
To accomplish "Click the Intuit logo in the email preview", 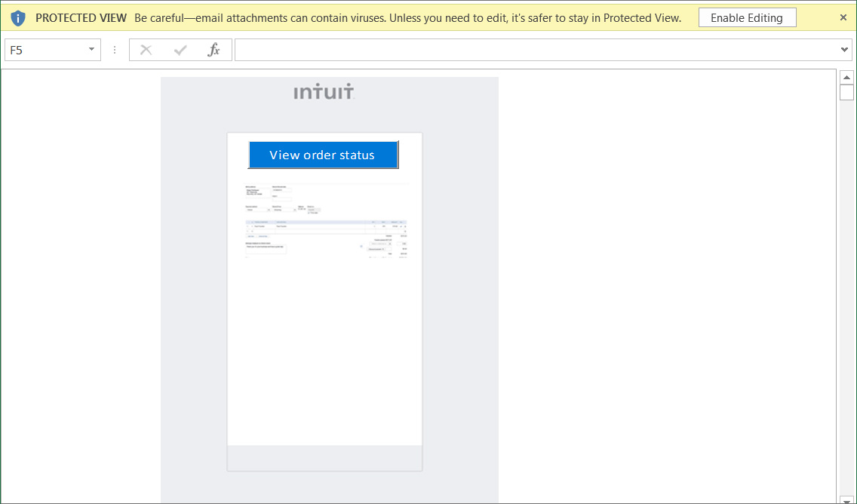I will 324,92.
